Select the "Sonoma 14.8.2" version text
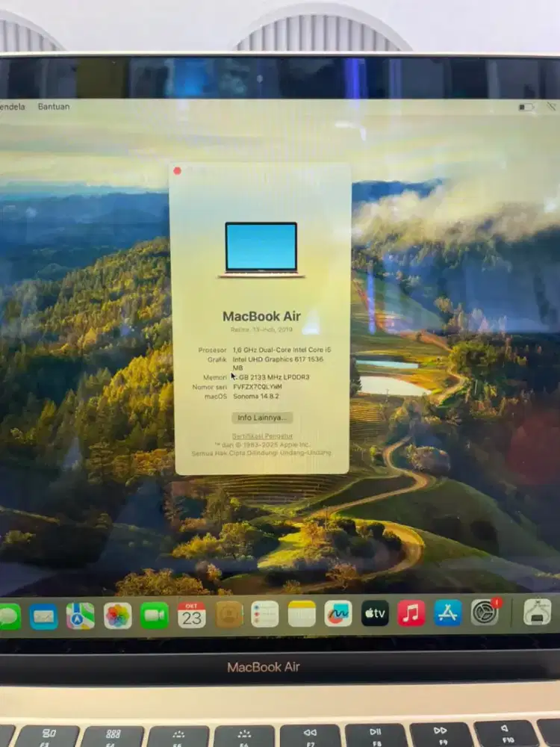The height and width of the screenshot is (747, 560). (x=255, y=397)
